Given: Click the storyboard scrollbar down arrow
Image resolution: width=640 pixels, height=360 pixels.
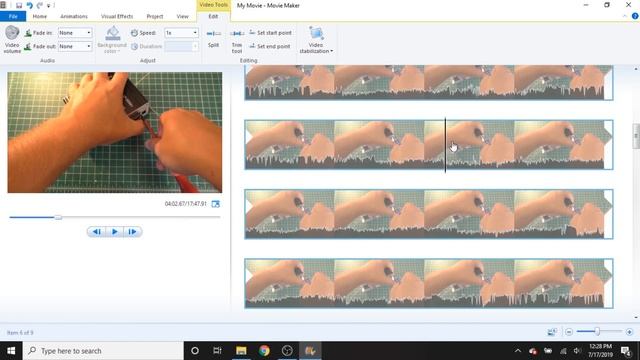Looking at the screenshot, I should [x=636, y=318].
